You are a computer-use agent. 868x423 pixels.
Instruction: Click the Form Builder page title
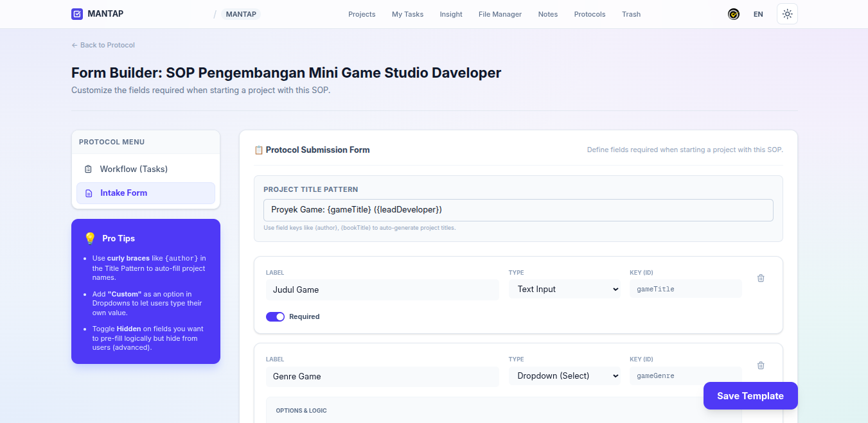pos(286,73)
